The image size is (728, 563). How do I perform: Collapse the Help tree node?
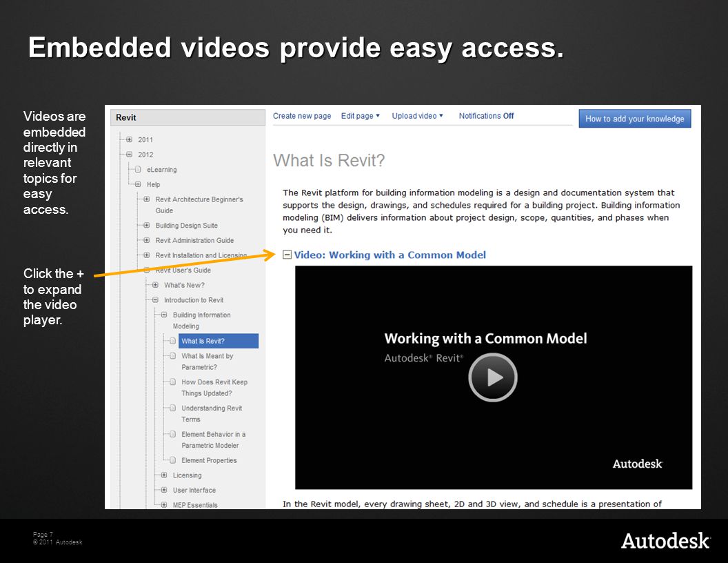138,184
